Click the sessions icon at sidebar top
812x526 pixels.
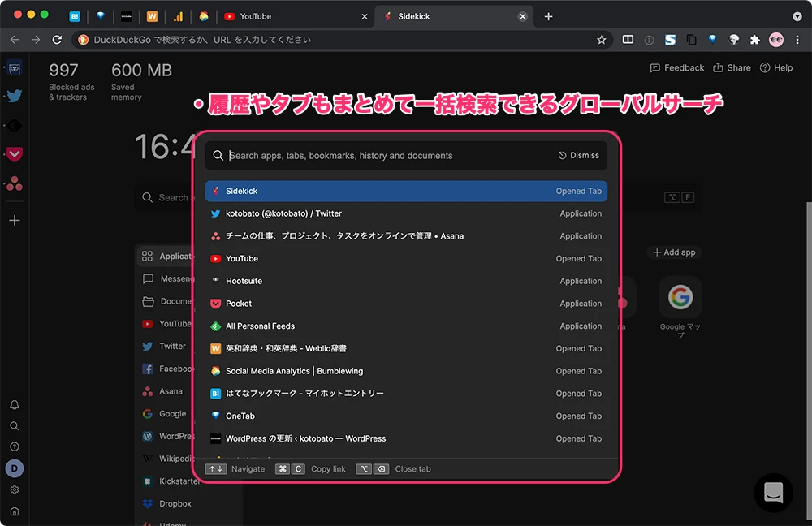click(15, 68)
